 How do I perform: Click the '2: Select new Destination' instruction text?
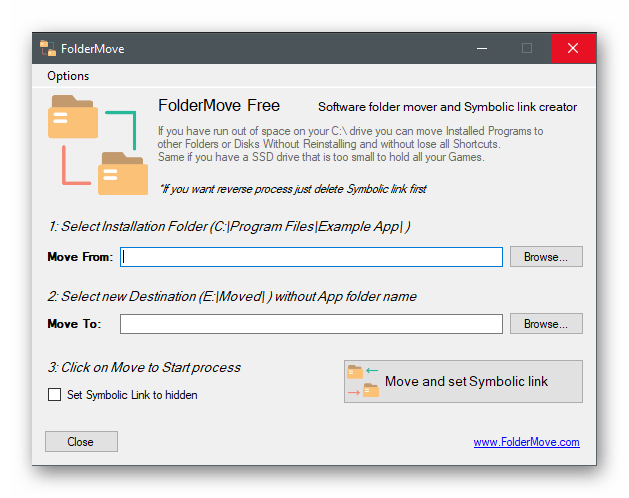tap(232, 297)
